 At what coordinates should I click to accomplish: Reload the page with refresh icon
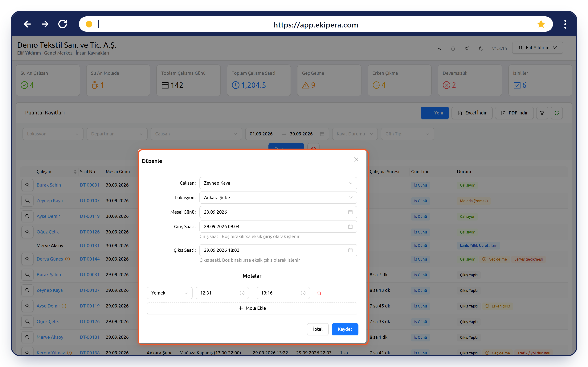[63, 24]
